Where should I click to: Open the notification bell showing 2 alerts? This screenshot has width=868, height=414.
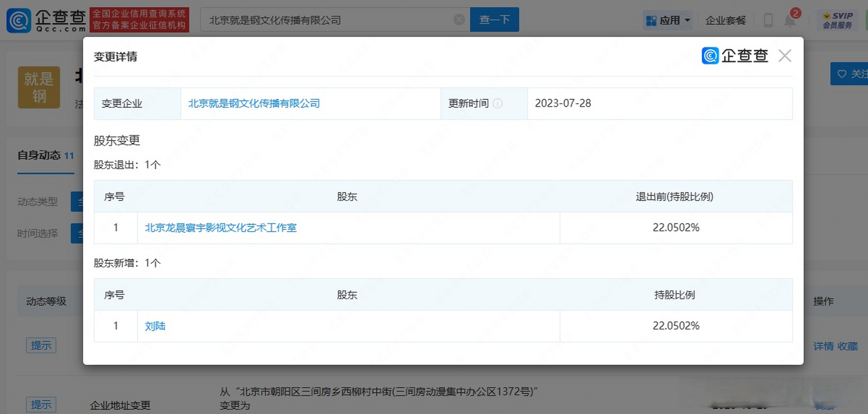(x=790, y=21)
